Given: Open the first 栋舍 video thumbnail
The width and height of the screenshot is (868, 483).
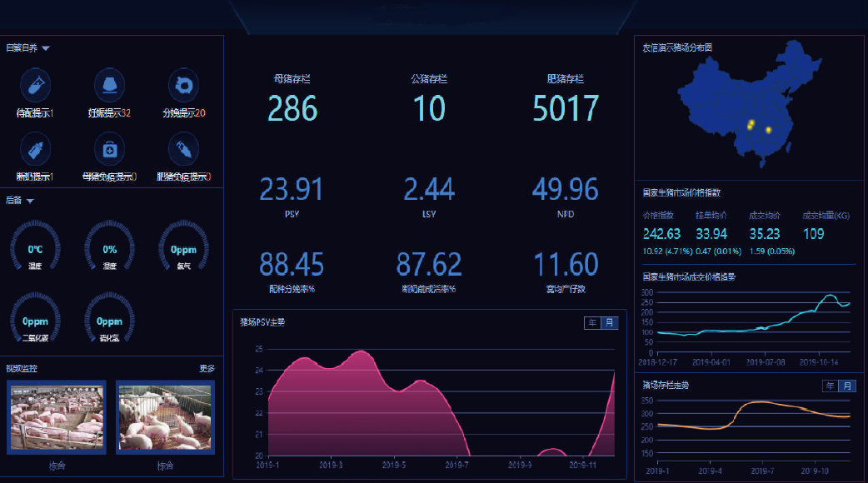Looking at the screenshot, I should [57, 416].
